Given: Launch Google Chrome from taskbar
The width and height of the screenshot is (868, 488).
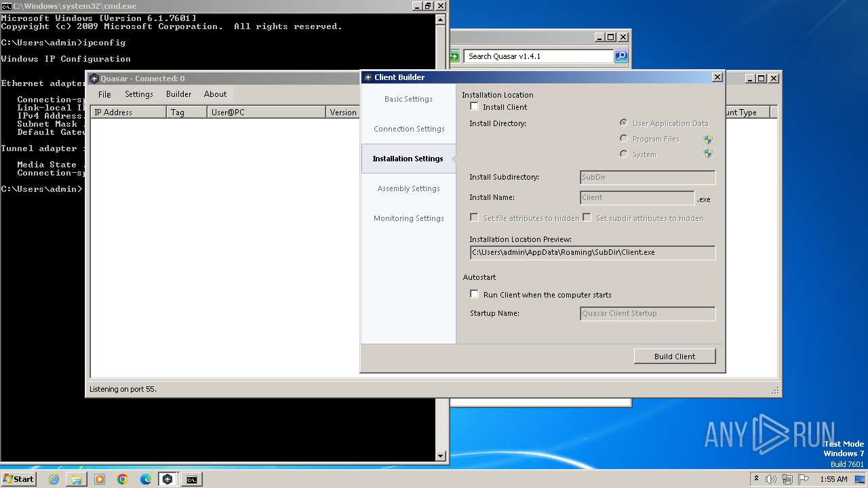Looking at the screenshot, I should click(123, 479).
